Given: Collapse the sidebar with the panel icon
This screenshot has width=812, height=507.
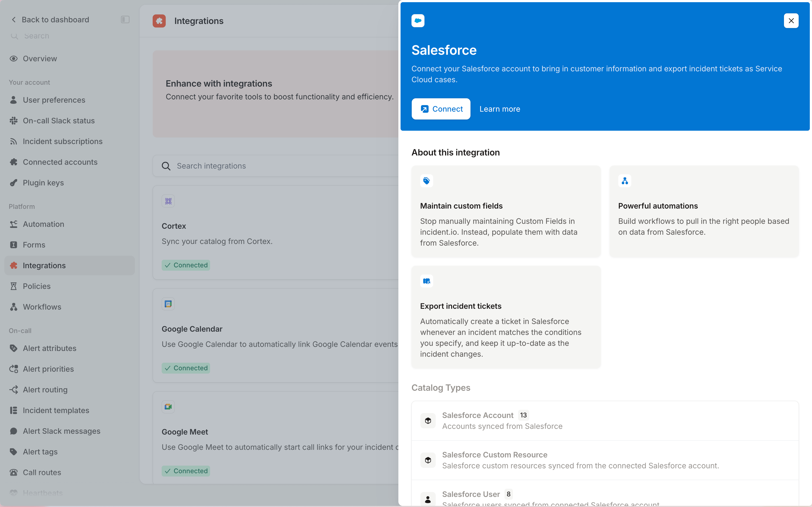Looking at the screenshot, I should tap(125, 19).
